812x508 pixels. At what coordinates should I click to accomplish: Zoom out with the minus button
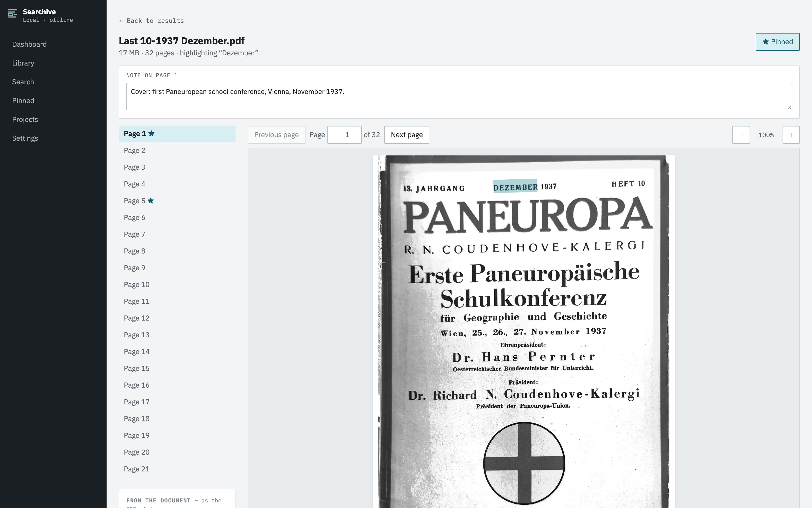[741, 135]
